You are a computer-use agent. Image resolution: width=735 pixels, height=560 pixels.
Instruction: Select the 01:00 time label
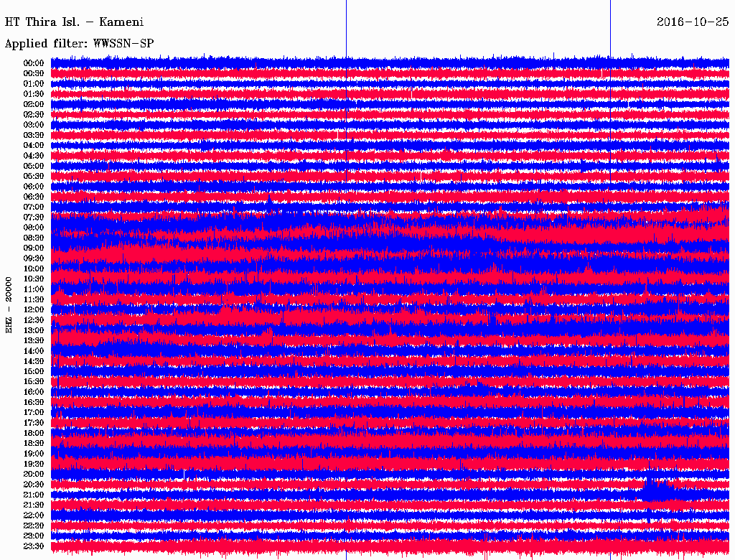coord(34,83)
